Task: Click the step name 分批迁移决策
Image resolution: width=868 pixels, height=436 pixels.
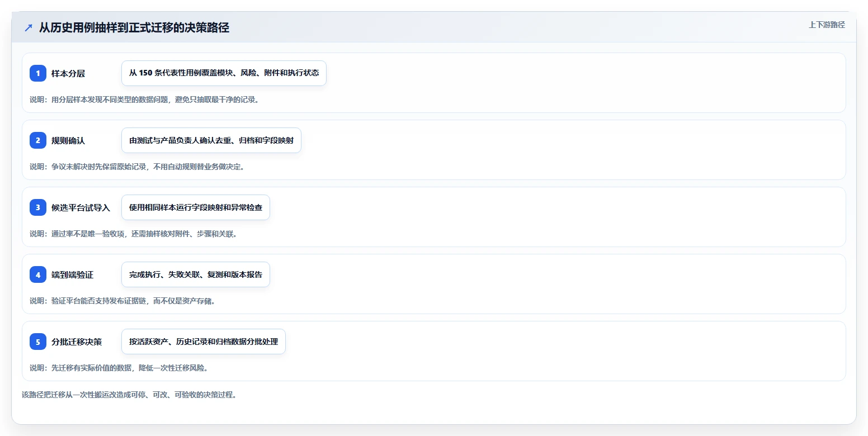Action: 77,342
